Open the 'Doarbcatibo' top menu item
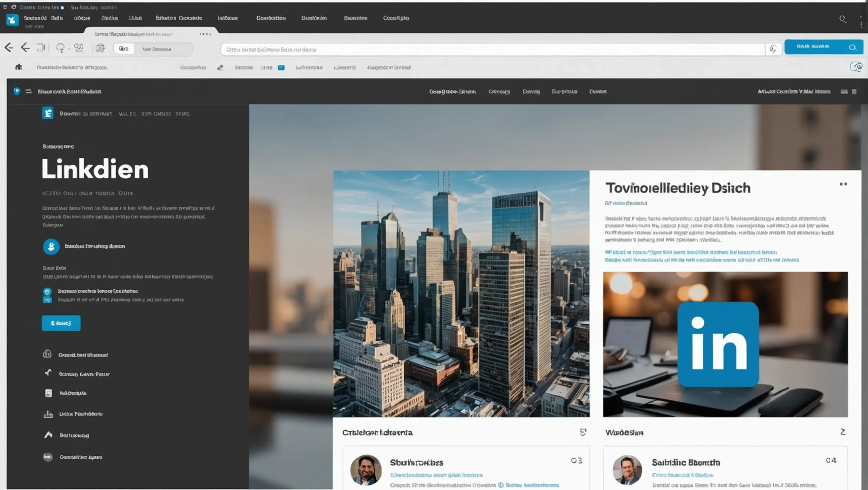This screenshot has height=490, width=868. pos(271,18)
